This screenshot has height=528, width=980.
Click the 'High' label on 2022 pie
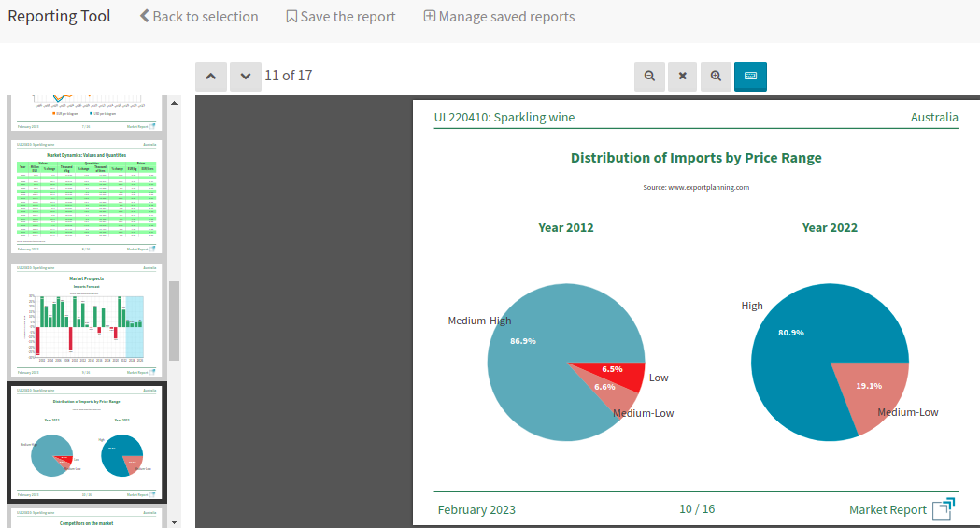[752, 306]
